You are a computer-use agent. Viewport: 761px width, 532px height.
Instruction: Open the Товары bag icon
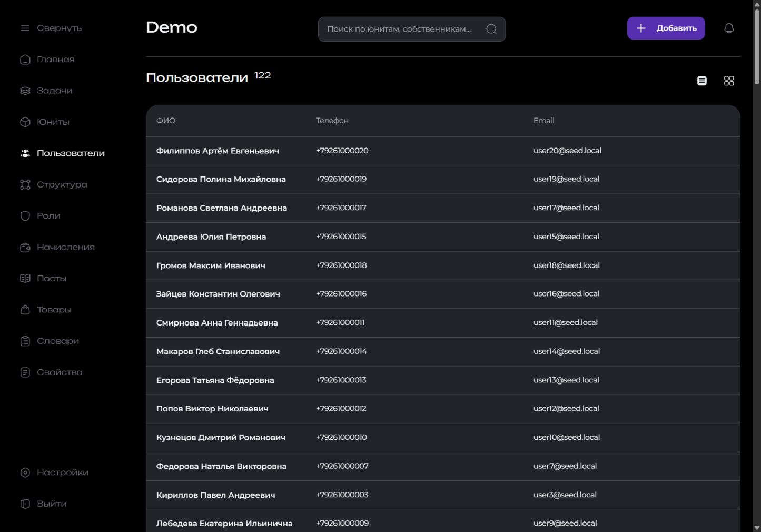tap(25, 310)
